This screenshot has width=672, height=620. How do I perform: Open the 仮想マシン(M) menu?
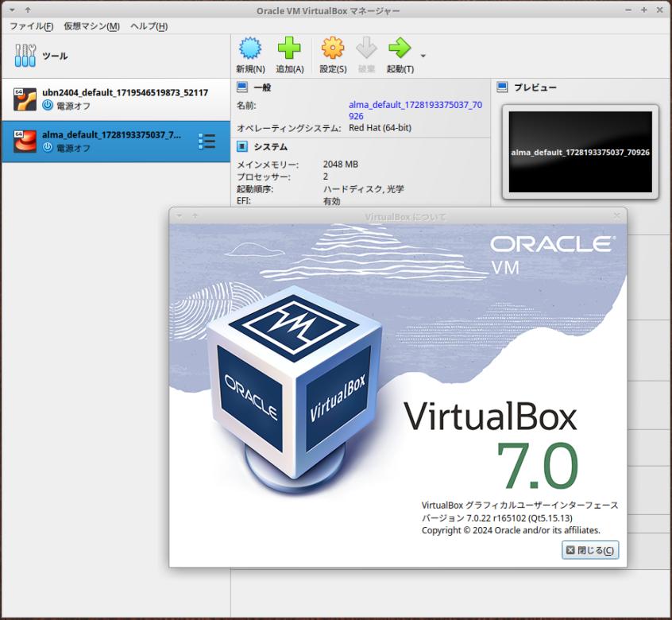91,26
